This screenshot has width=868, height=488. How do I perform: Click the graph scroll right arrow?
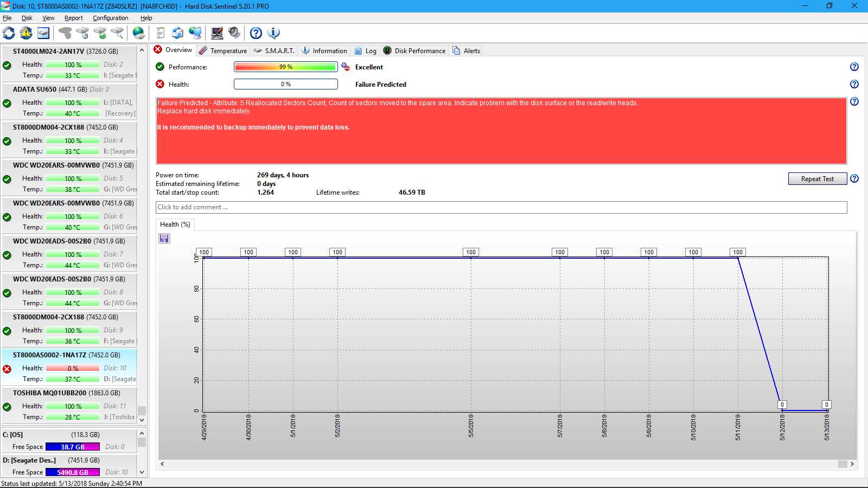852,464
